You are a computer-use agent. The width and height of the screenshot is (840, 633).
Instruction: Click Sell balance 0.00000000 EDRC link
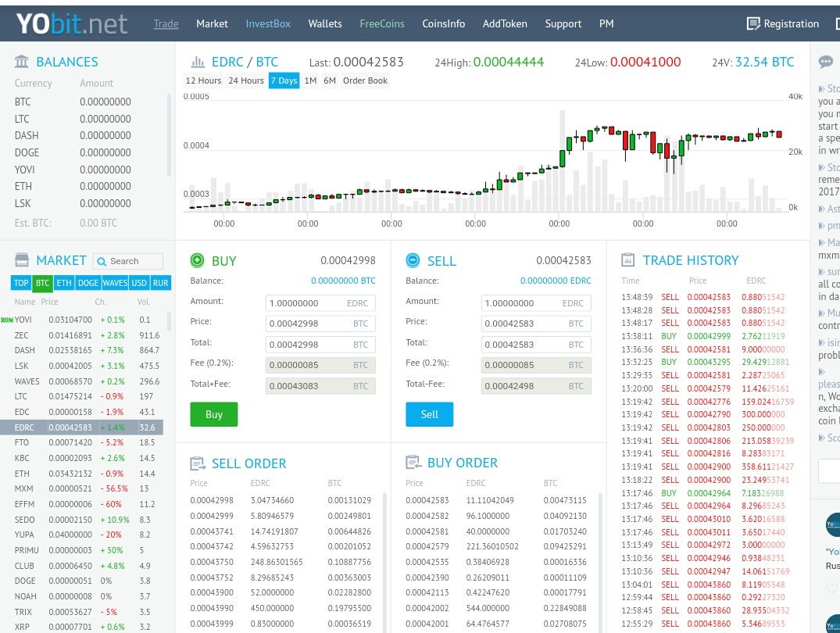point(556,281)
